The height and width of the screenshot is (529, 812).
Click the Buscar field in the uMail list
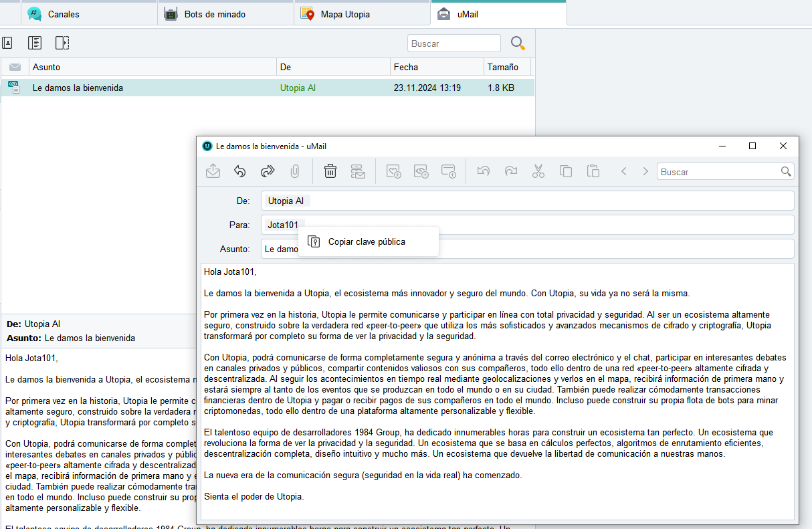(x=453, y=43)
